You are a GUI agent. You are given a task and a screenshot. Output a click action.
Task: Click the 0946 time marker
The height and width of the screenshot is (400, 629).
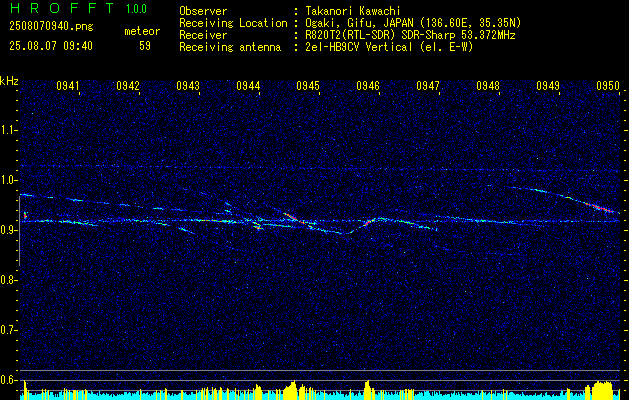[368, 85]
